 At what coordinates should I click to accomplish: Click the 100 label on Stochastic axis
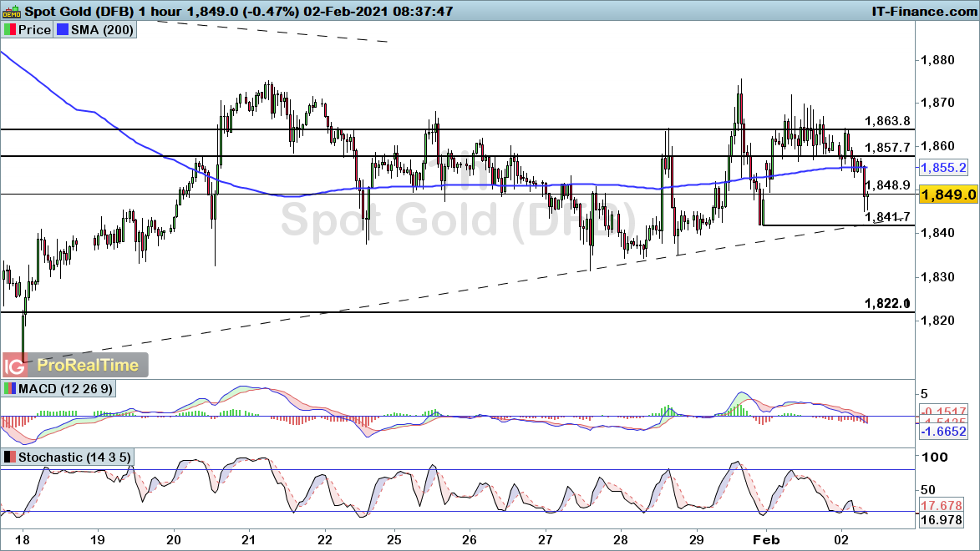tap(935, 457)
